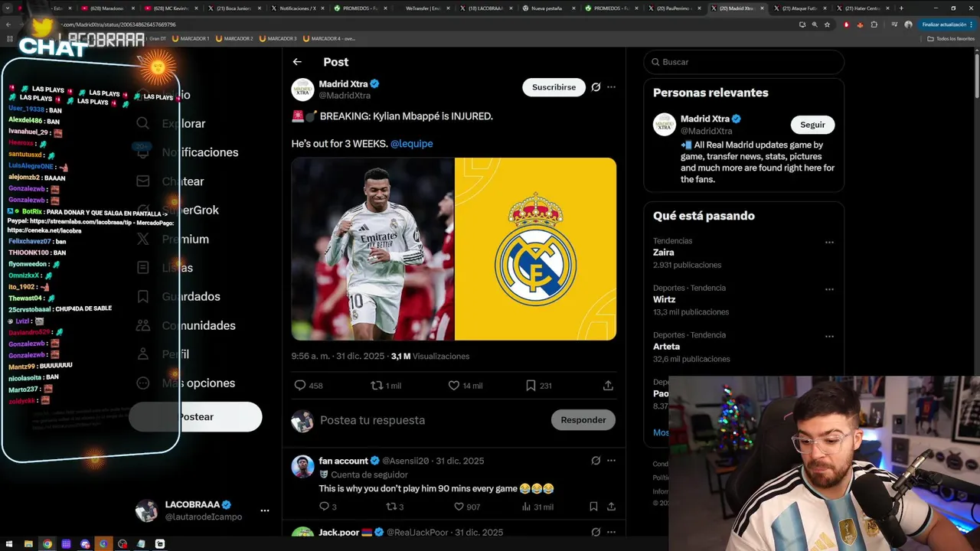Open more menu on fan account's reply

(611, 461)
